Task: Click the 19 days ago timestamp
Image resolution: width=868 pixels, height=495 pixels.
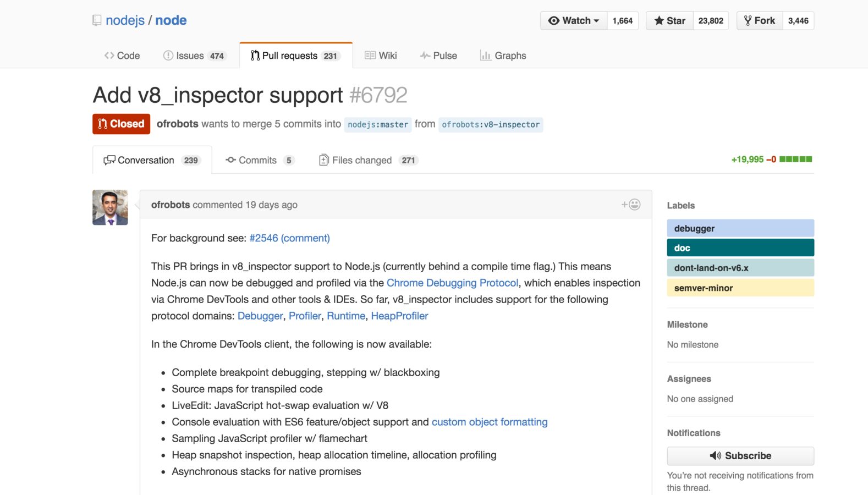Action: coord(271,205)
